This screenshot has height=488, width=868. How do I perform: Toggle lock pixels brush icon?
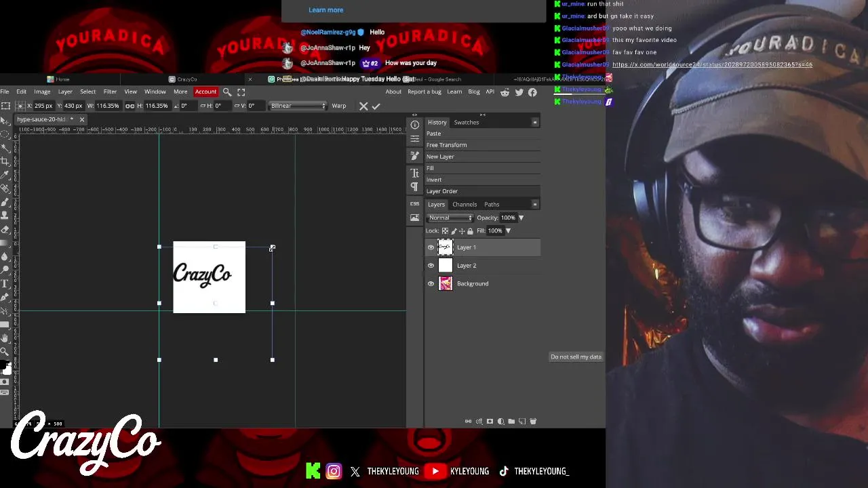(454, 231)
